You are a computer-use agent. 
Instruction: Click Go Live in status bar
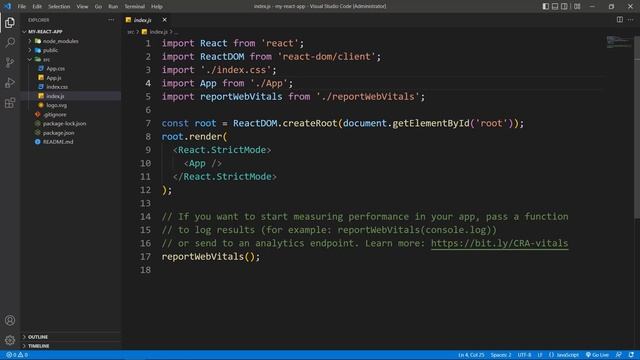598,355
